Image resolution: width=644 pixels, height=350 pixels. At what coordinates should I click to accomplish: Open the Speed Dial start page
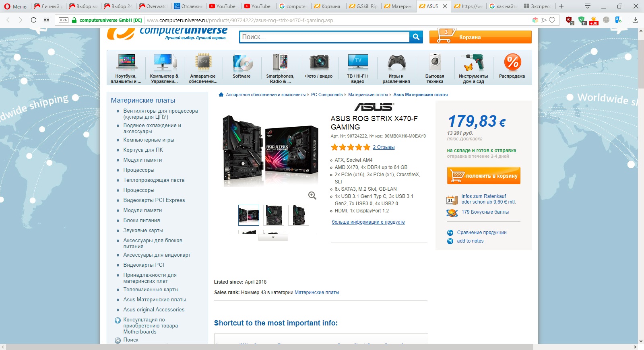tap(46, 20)
